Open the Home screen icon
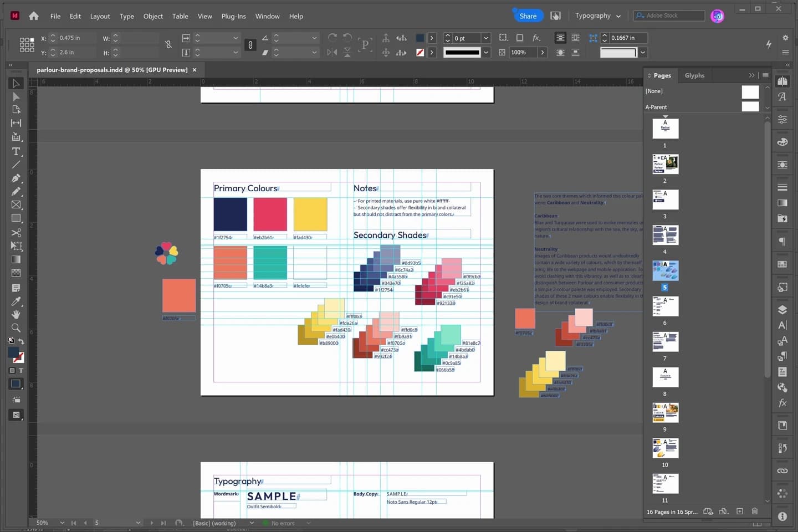The height and width of the screenshot is (532, 798). [x=34, y=16]
